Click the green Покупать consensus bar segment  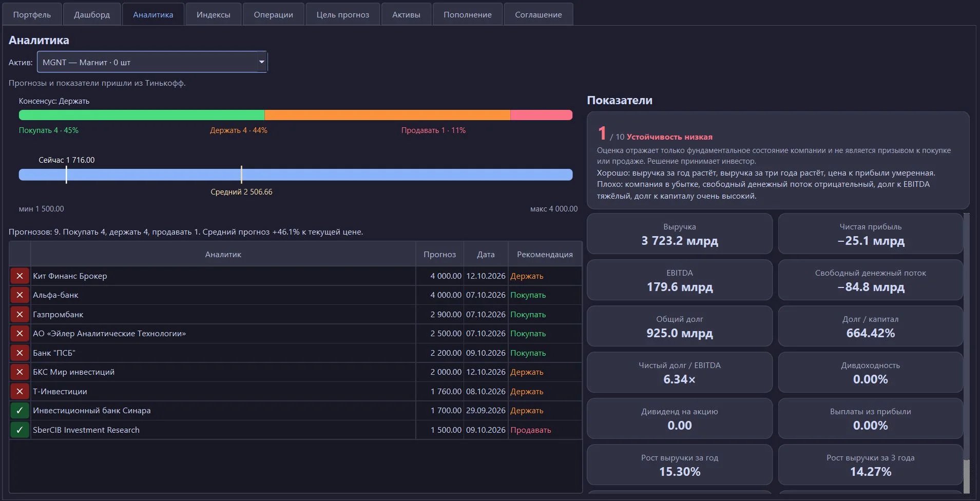[142, 115]
